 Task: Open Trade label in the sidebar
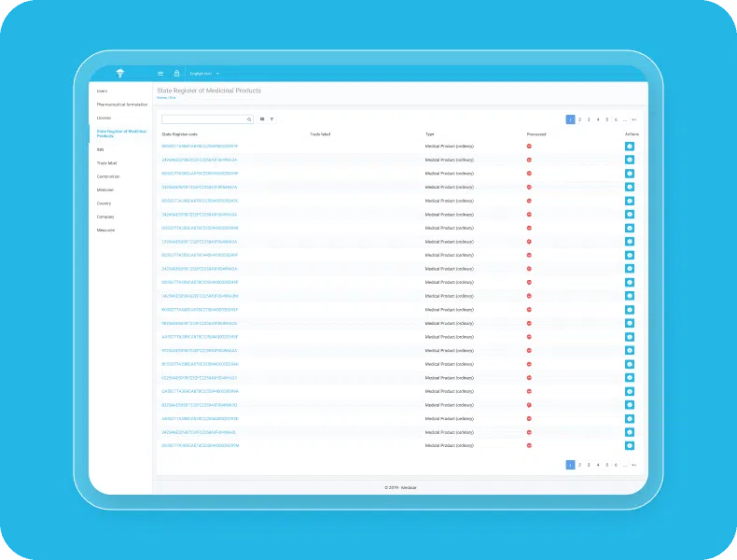pyautogui.click(x=106, y=163)
